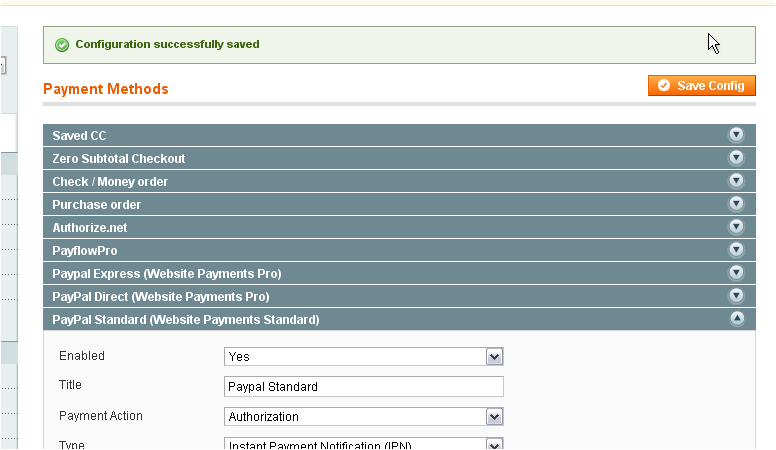Click the Saved CC section header
The image size is (776, 450).
(80, 135)
